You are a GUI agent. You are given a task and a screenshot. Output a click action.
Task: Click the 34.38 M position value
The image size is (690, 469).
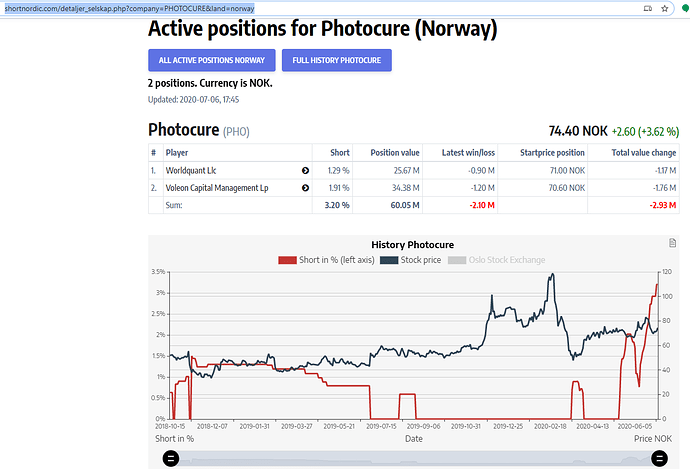pos(406,188)
